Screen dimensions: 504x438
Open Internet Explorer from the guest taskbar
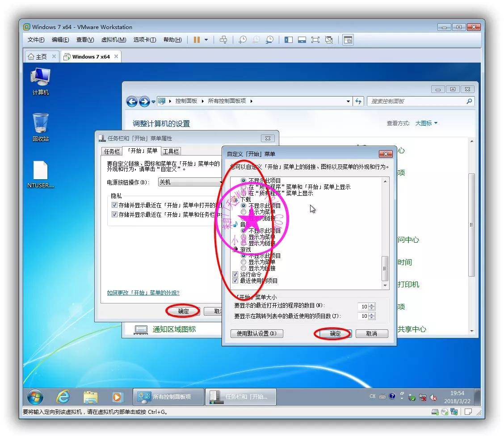click(63, 396)
